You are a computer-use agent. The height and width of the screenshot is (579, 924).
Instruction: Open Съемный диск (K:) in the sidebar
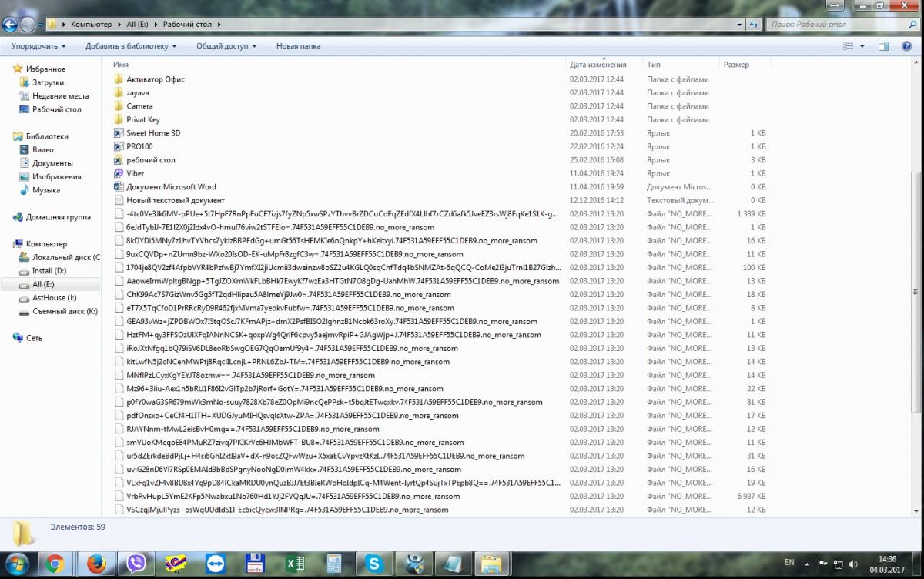pos(65,311)
